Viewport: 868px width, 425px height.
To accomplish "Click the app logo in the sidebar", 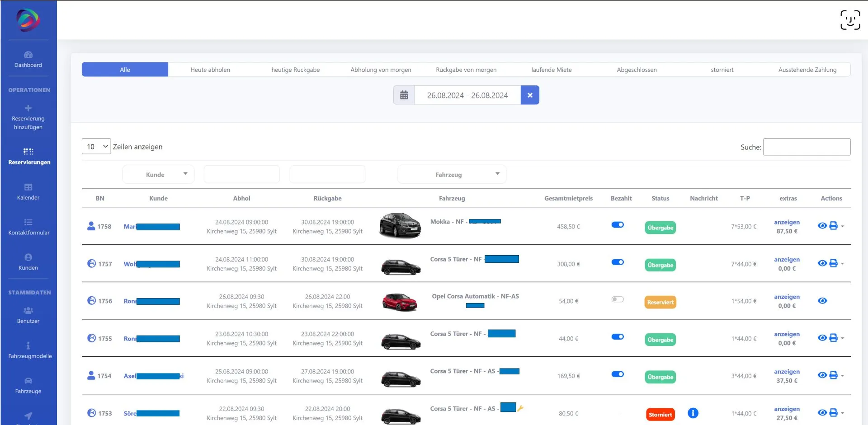I will point(28,20).
